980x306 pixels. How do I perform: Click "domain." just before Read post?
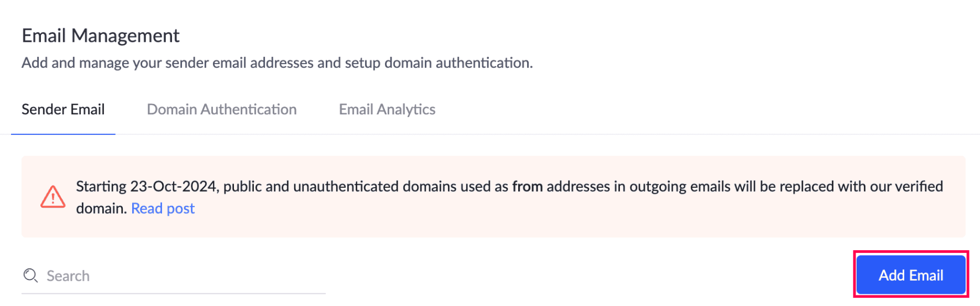[x=101, y=208]
